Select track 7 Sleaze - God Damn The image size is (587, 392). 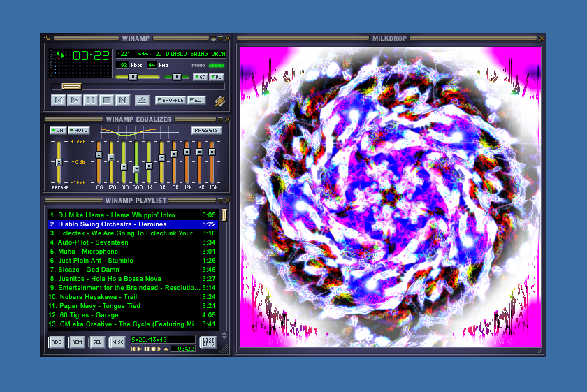pyautogui.click(x=133, y=270)
